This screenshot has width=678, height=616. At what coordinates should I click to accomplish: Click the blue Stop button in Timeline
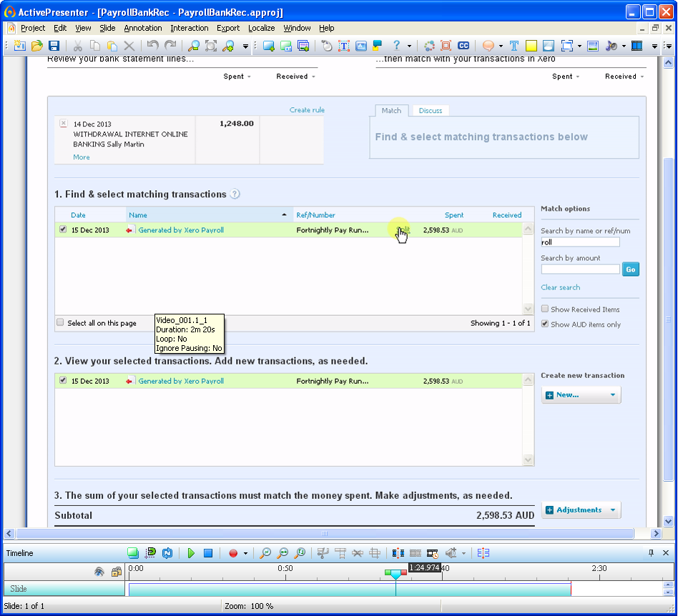tap(208, 553)
